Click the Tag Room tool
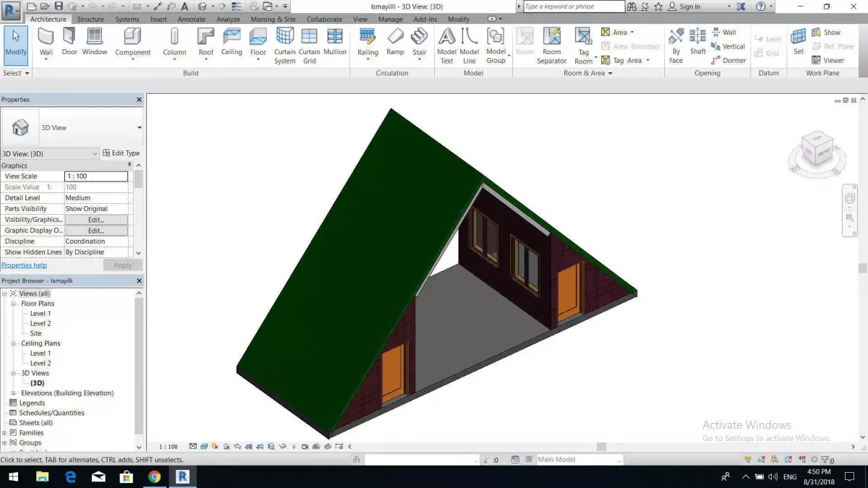The height and width of the screenshot is (488, 868). pos(584,46)
